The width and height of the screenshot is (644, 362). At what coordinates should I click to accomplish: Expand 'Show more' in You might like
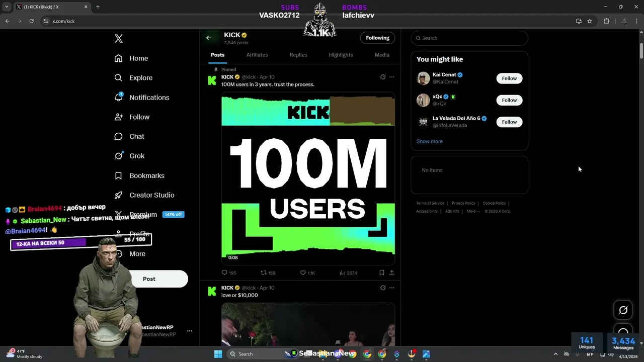430,141
